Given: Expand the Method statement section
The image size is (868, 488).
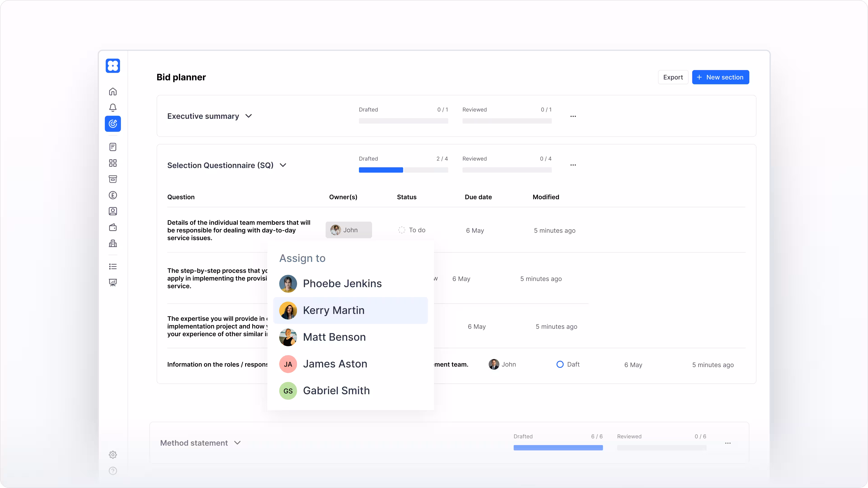Looking at the screenshot, I should tap(238, 443).
